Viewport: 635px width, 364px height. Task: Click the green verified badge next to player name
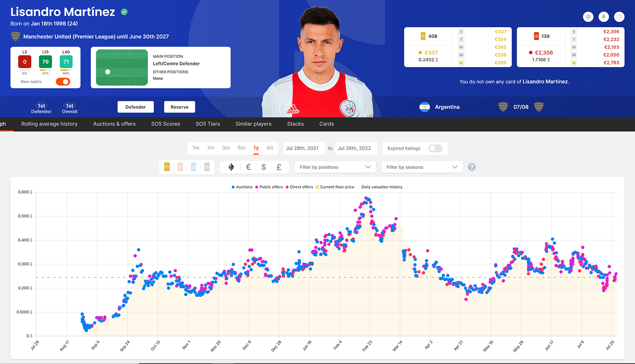(124, 12)
